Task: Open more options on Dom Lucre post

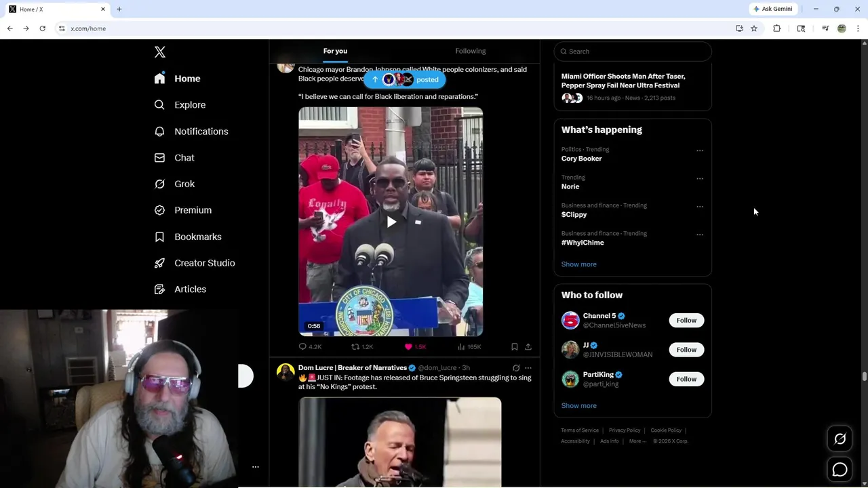Action: [528, 368]
